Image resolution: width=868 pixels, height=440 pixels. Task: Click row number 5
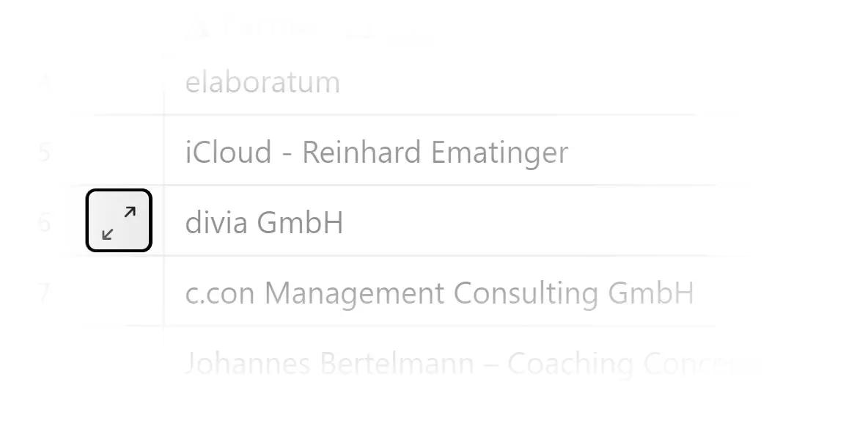[x=45, y=153]
